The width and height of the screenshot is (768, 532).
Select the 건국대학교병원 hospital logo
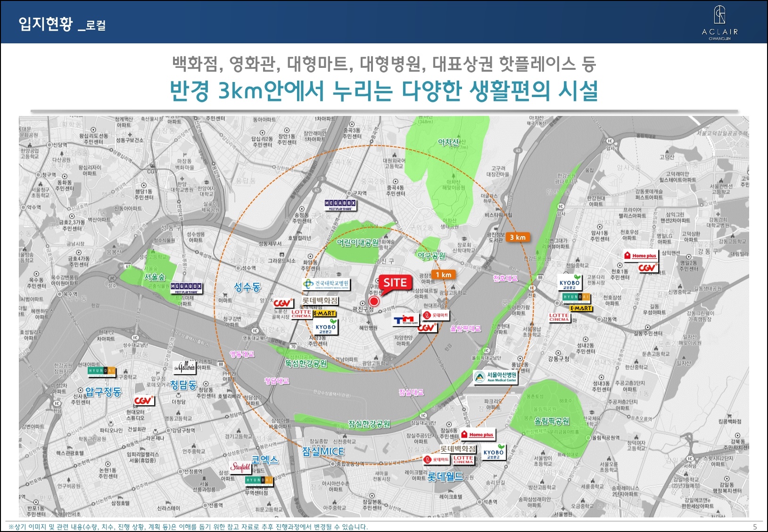click(326, 284)
